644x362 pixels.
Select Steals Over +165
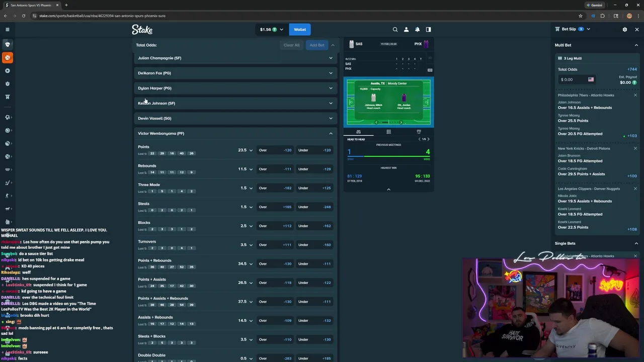click(275, 207)
